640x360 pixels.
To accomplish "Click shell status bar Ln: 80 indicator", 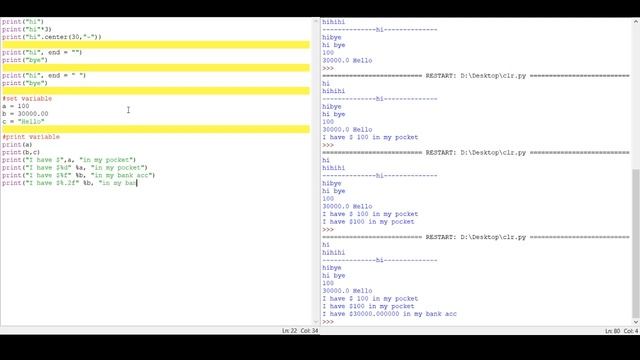I will (612, 331).
